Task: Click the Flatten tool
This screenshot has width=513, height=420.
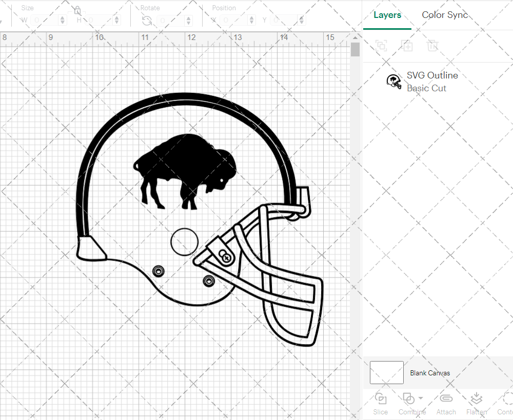Action: pyautogui.click(x=477, y=404)
